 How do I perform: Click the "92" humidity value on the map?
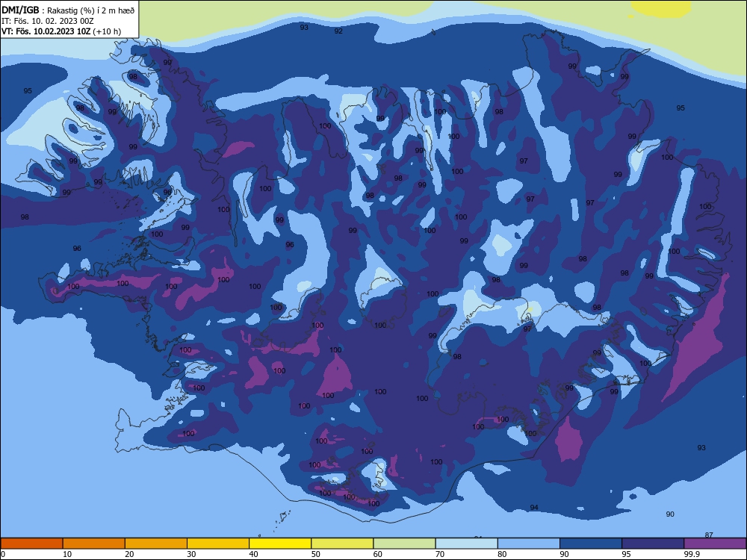(338, 31)
